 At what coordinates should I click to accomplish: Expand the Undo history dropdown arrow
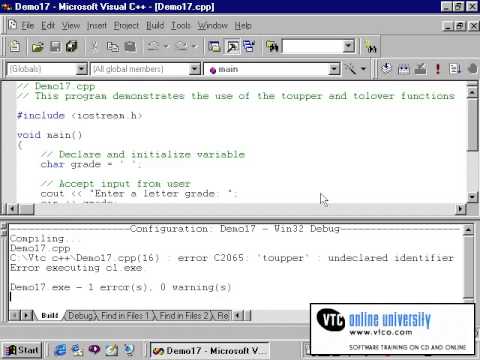click(x=166, y=46)
